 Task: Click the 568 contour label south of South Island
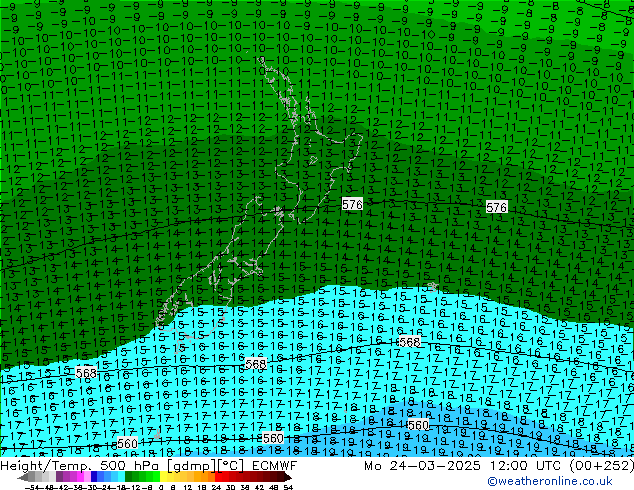tap(256, 364)
